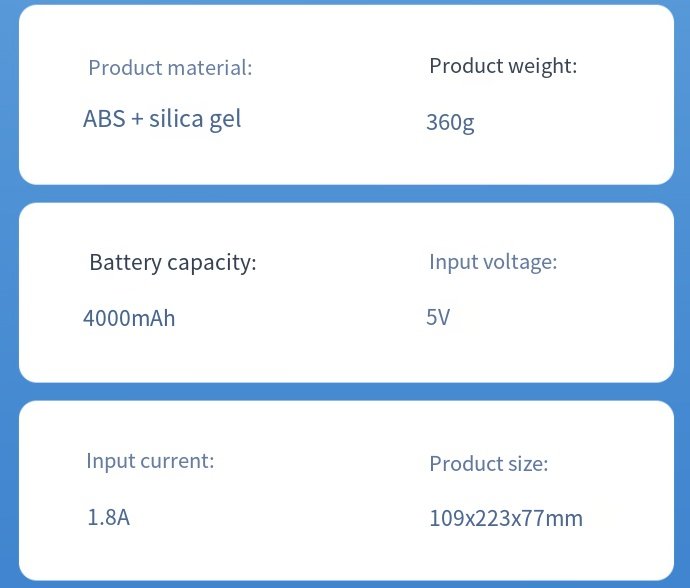The width and height of the screenshot is (690, 588).
Task: Click the "Input voltage:" label
Action: (x=493, y=262)
